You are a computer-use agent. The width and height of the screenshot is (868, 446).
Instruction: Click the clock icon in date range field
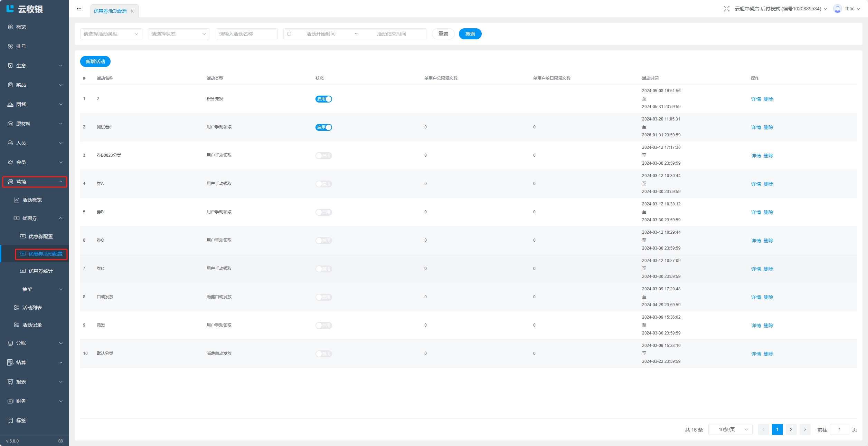(289, 34)
